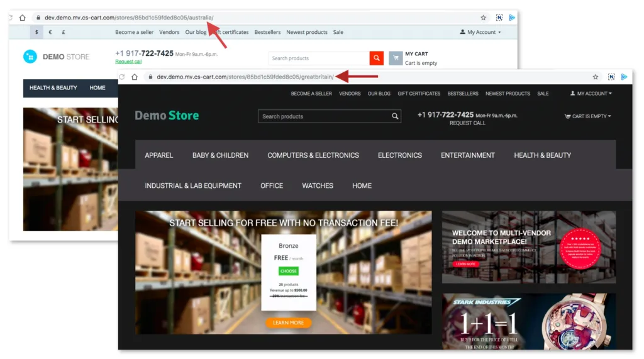Click GIFT CERTIFICATES in dark store

pos(419,94)
